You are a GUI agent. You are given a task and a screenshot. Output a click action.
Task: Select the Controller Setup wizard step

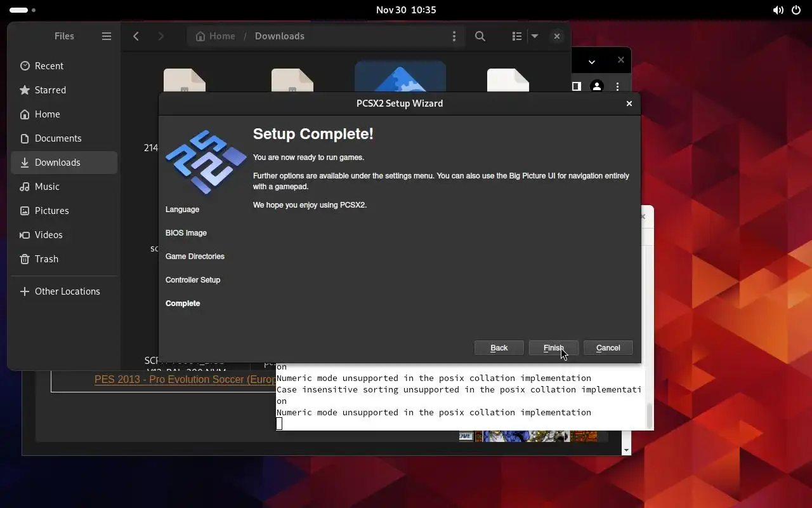point(193,280)
